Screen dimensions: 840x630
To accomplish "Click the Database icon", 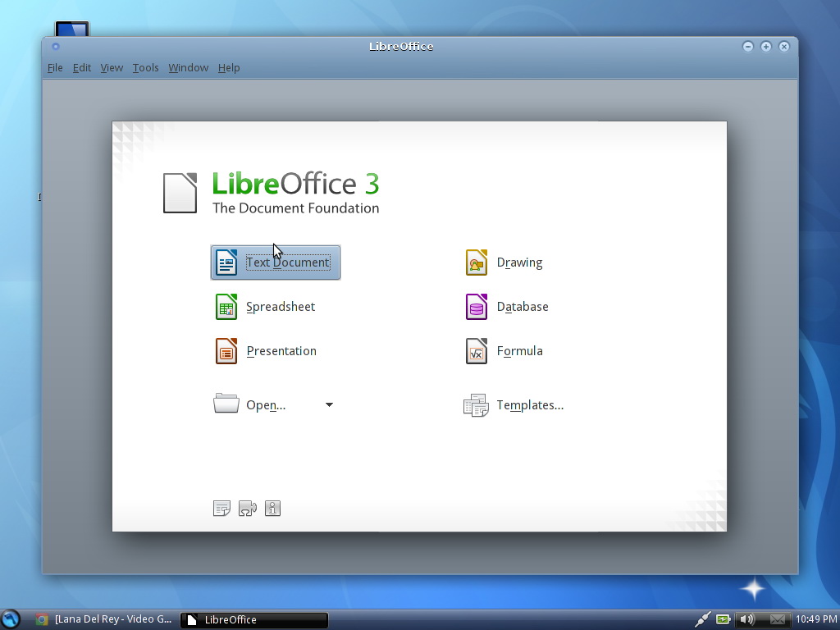I will [477, 307].
